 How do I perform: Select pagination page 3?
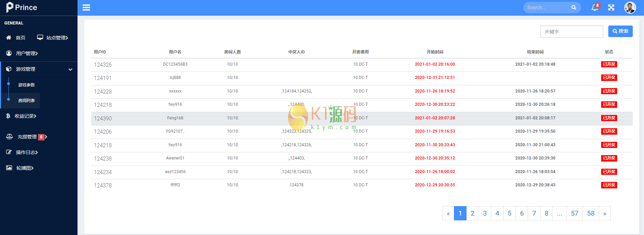485,213
